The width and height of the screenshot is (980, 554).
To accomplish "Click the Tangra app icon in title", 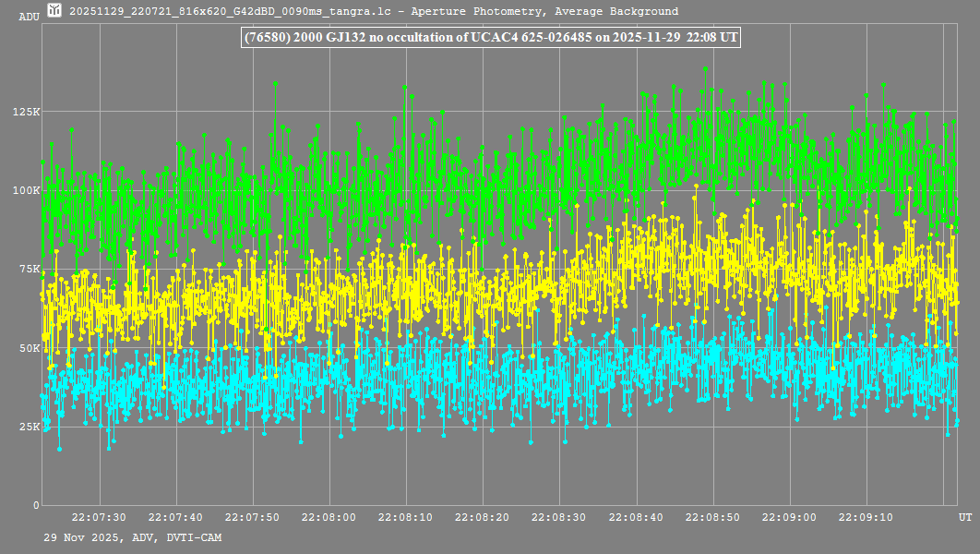I will tap(54, 11).
